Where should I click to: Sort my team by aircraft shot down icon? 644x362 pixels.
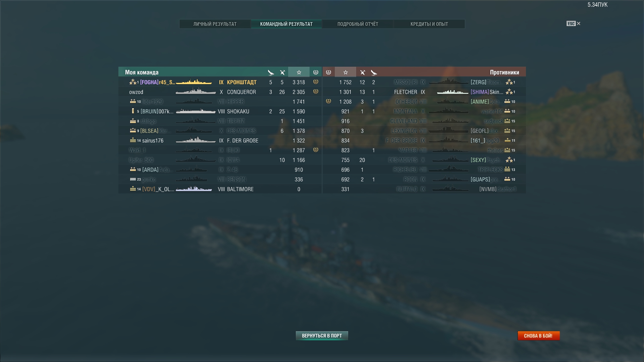(282, 72)
